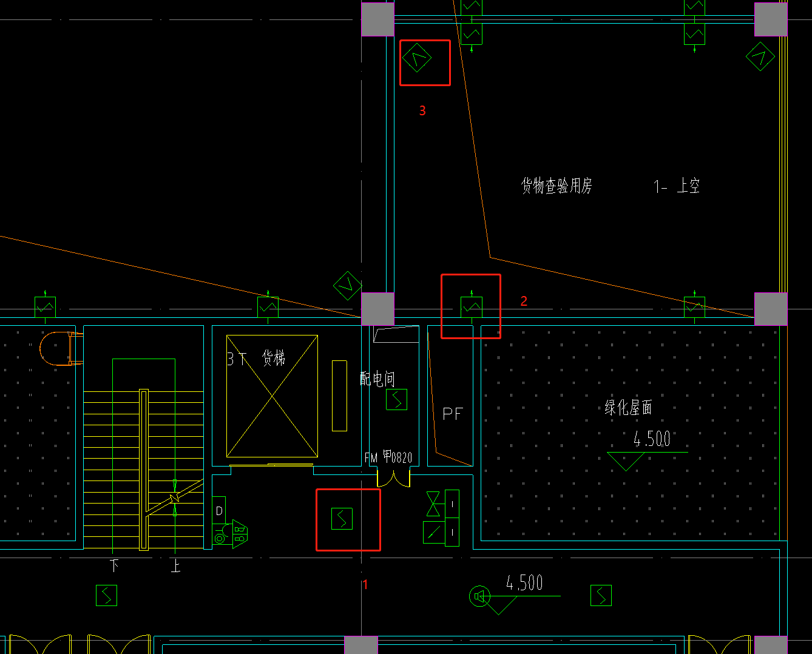Click the S symbol below the FM甲0820 door
This screenshot has width=812, height=654.
(x=342, y=519)
